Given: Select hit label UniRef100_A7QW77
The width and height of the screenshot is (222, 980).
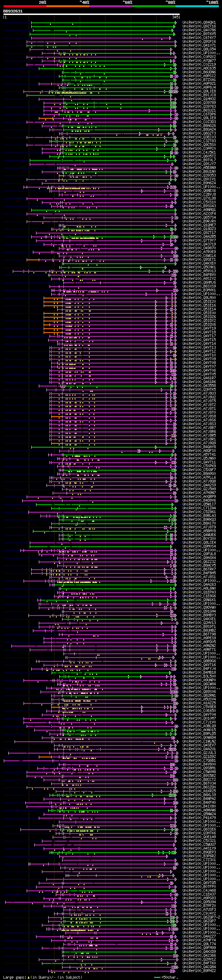Looking at the screenshot, I should [x=199, y=61].
